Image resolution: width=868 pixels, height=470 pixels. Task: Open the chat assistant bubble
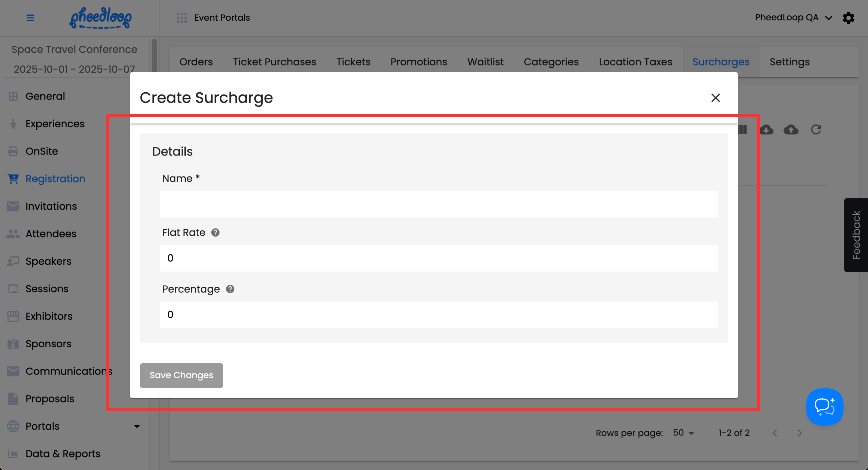(824, 407)
